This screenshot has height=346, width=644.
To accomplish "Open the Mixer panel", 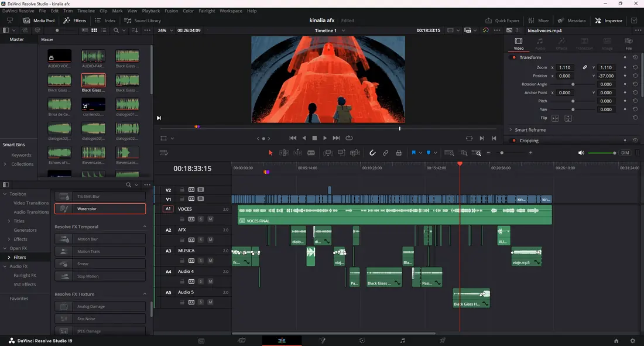I will [x=539, y=20].
